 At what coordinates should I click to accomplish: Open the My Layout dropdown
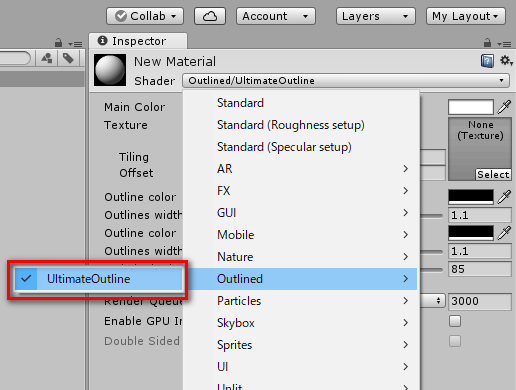(x=466, y=16)
